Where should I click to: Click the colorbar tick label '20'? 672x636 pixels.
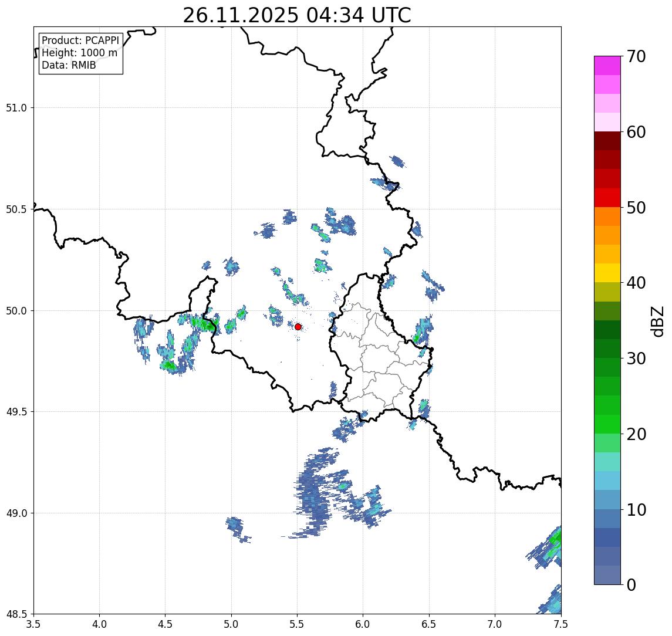coord(636,434)
